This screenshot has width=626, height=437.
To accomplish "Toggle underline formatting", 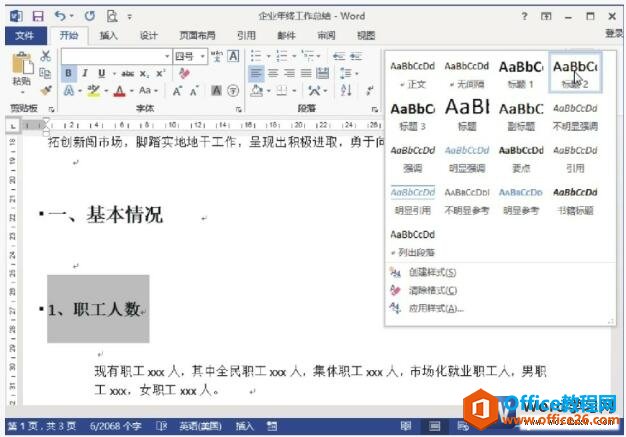I will coord(101,73).
